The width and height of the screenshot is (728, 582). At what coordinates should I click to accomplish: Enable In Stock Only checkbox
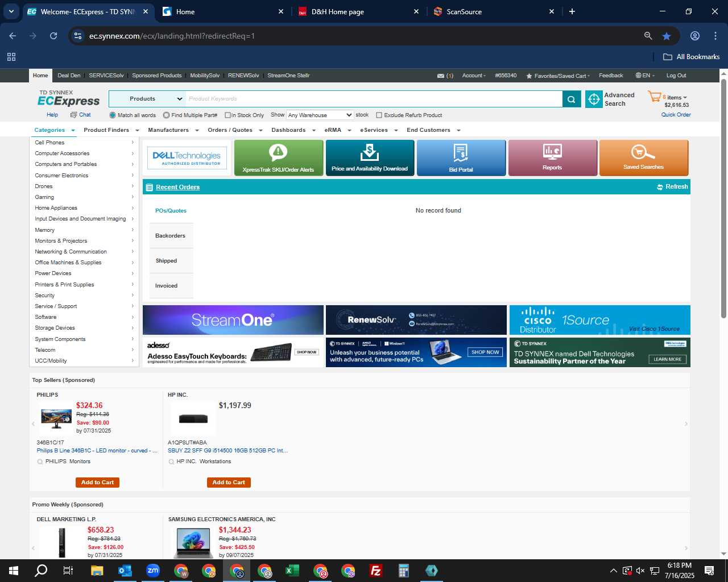[x=227, y=115]
